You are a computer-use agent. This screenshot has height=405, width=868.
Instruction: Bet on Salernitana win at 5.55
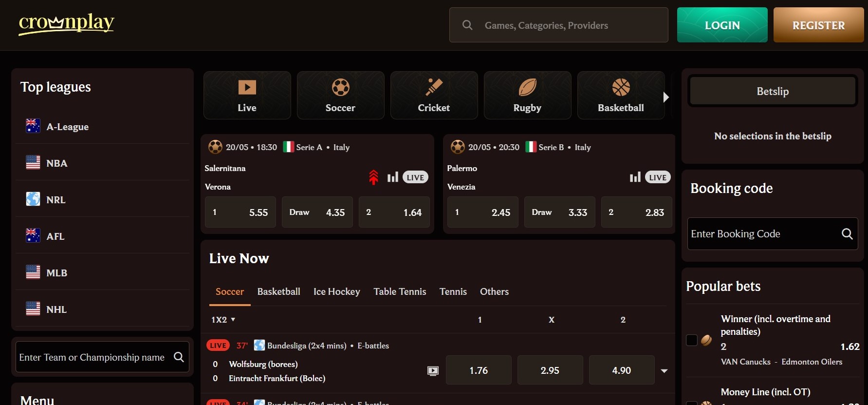tap(240, 212)
